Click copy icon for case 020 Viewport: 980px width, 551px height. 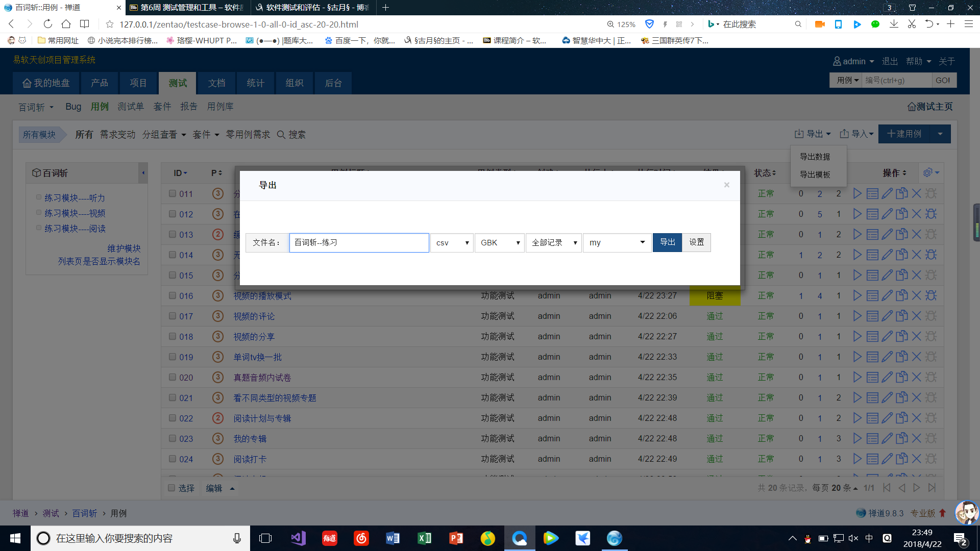point(902,378)
